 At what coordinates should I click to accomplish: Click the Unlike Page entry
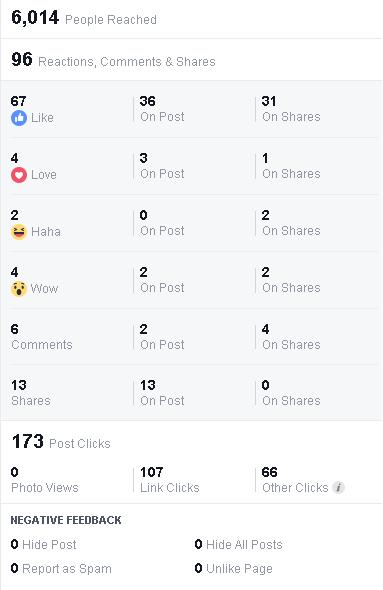234,569
